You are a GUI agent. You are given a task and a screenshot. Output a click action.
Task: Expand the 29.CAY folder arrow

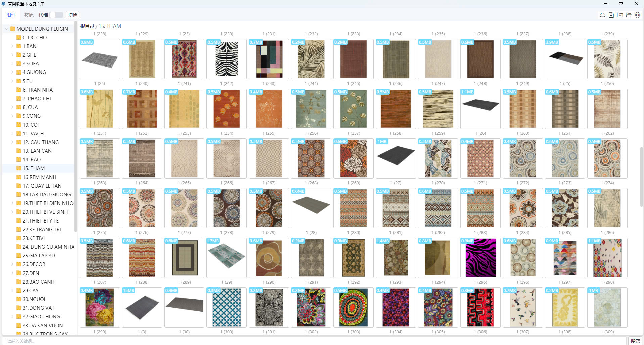(x=12, y=291)
